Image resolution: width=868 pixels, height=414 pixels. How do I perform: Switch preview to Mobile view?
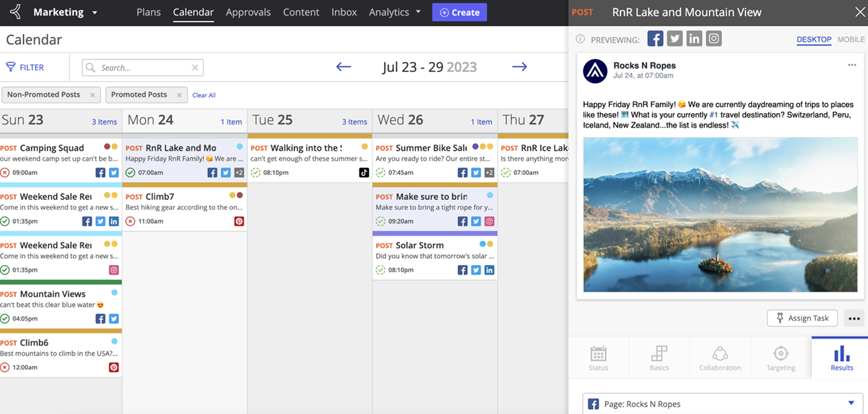coord(851,40)
